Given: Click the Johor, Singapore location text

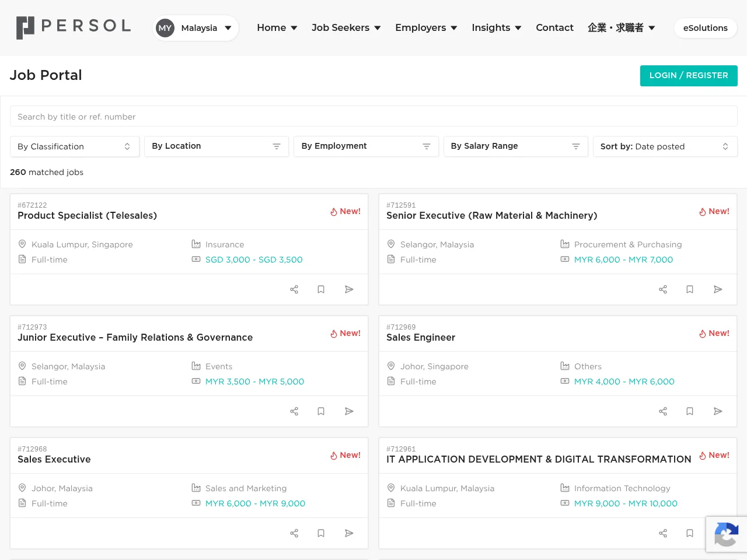Looking at the screenshot, I should click(x=434, y=366).
